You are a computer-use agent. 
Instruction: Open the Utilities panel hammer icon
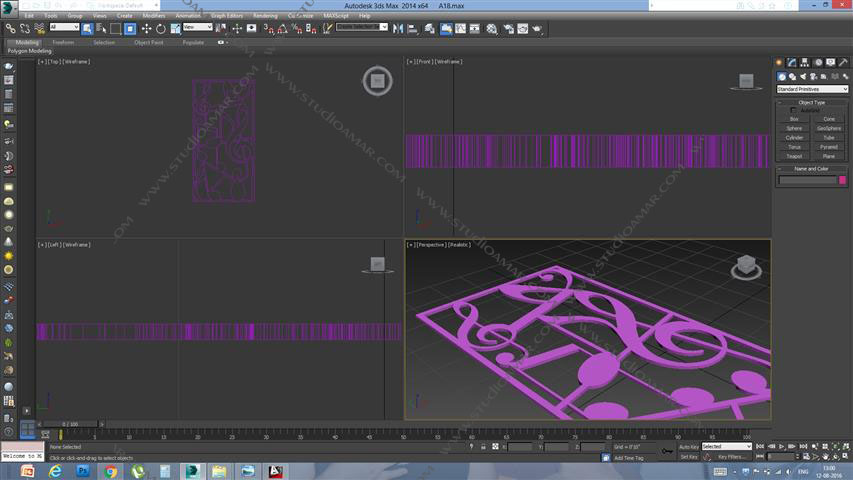[x=842, y=63]
